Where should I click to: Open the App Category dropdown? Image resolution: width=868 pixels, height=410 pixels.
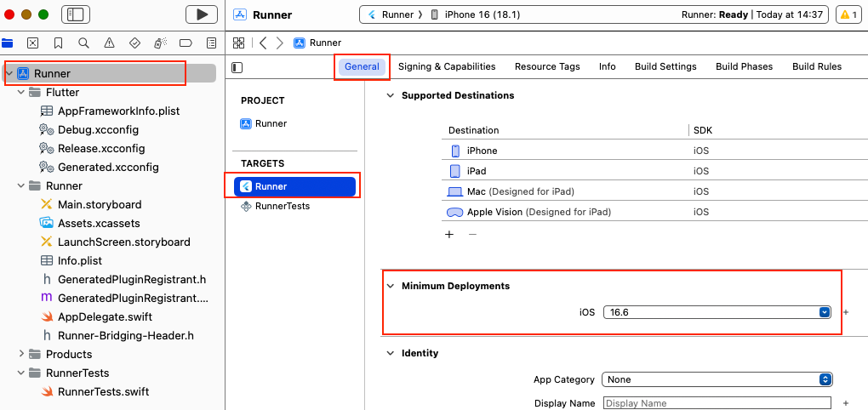click(717, 379)
